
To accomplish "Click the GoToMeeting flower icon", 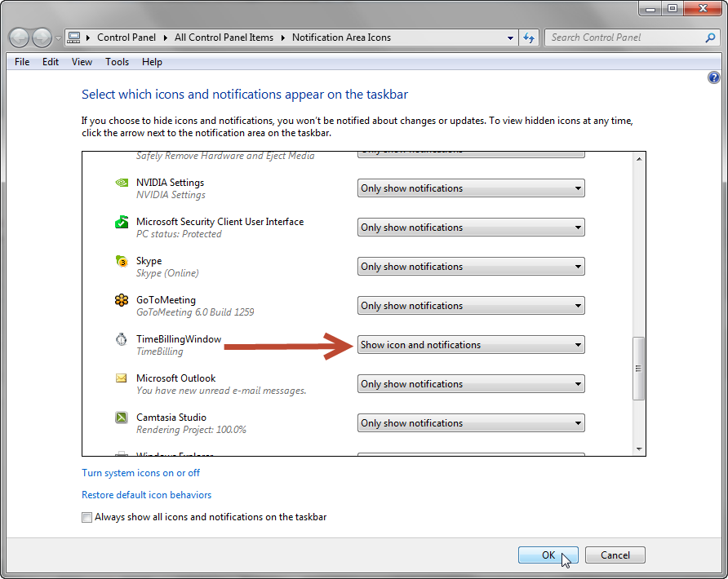I will pyautogui.click(x=122, y=300).
